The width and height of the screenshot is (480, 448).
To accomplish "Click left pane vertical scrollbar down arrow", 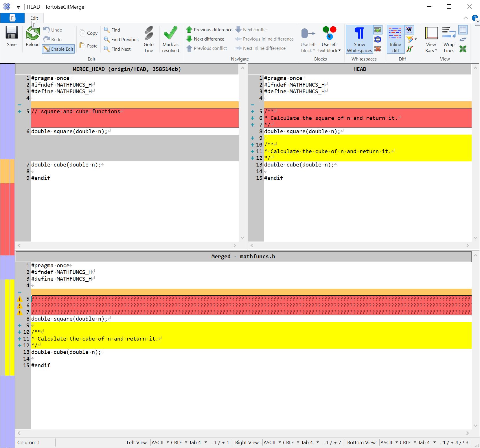I will (x=242, y=238).
